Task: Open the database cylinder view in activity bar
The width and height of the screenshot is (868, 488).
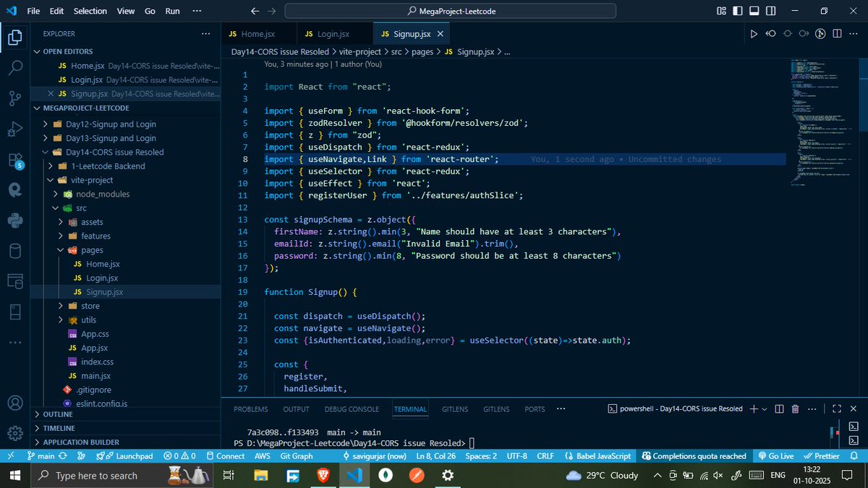Action: [x=14, y=251]
